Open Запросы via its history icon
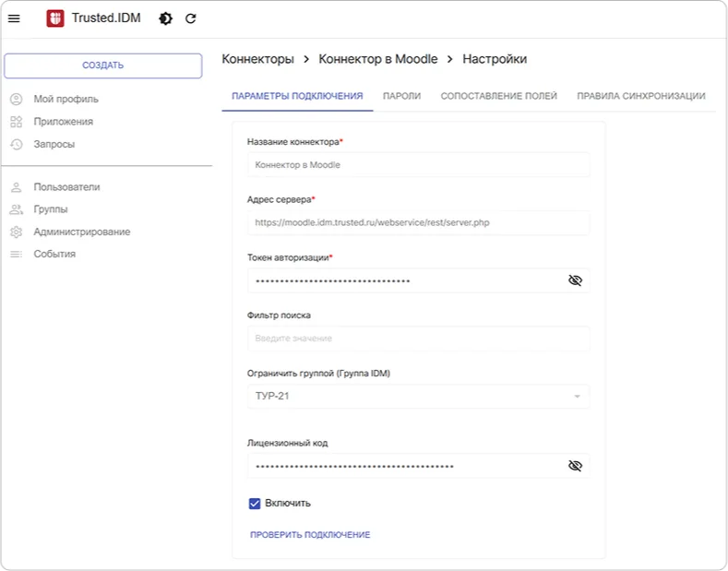Screen dimensions: 728x571 (x=17, y=145)
